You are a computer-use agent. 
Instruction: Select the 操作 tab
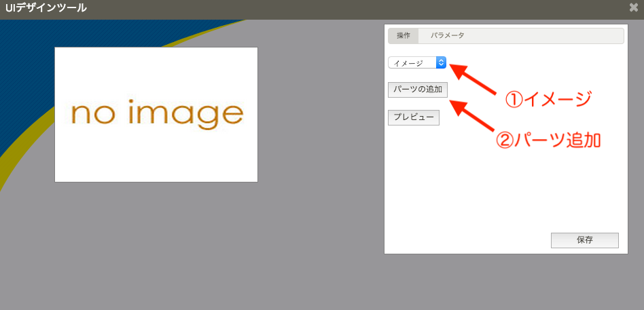point(404,35)
